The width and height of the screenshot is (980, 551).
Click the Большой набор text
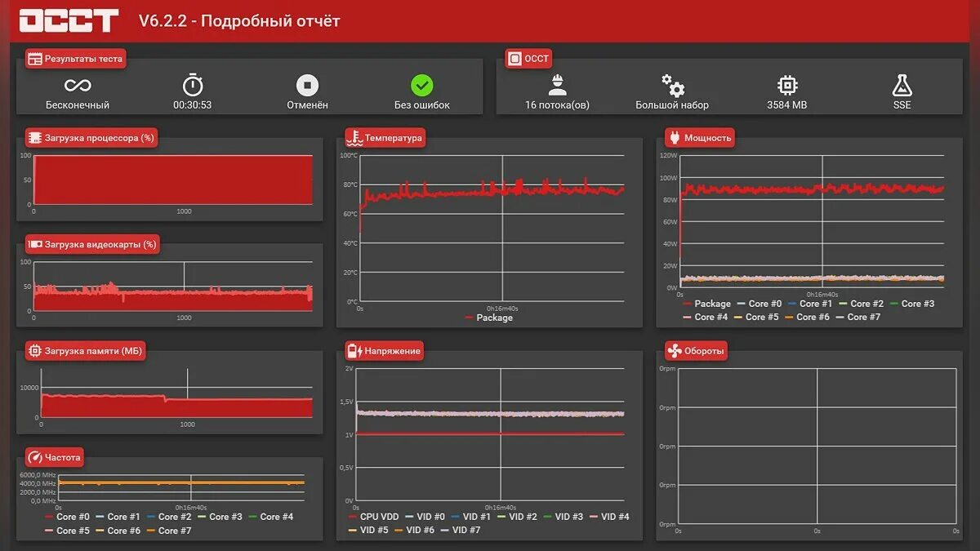pos(672,104)
